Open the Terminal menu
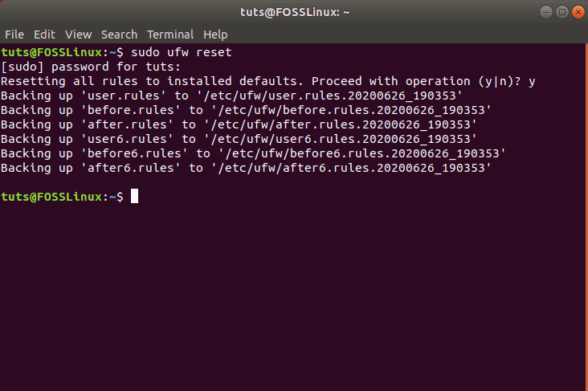The width and height of the screenshot is (588, 391). [169, 35]
